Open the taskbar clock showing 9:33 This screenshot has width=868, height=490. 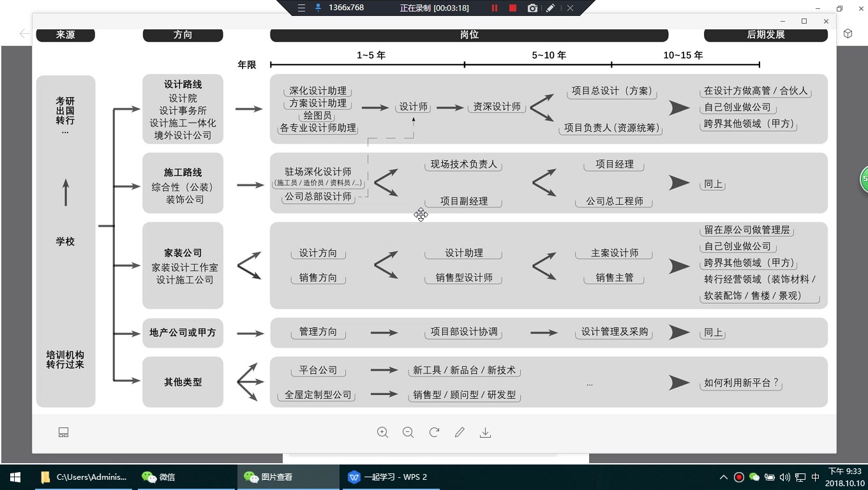click(844, 477)
